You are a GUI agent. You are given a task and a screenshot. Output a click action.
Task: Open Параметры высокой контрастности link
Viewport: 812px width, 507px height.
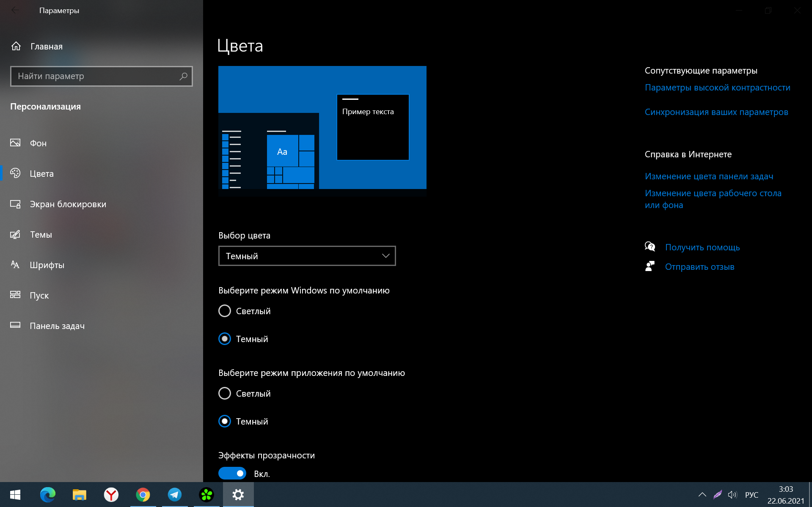pyautogui.click(x=717, y=88)
